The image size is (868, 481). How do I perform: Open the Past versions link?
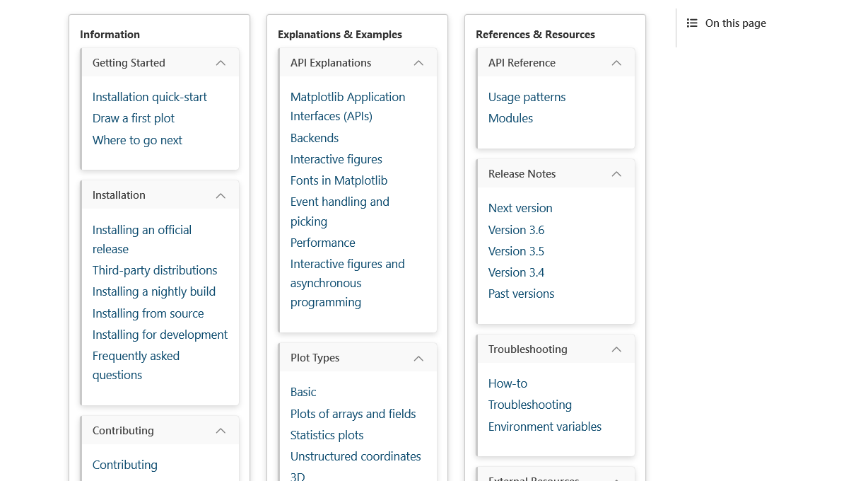(522, 294)
